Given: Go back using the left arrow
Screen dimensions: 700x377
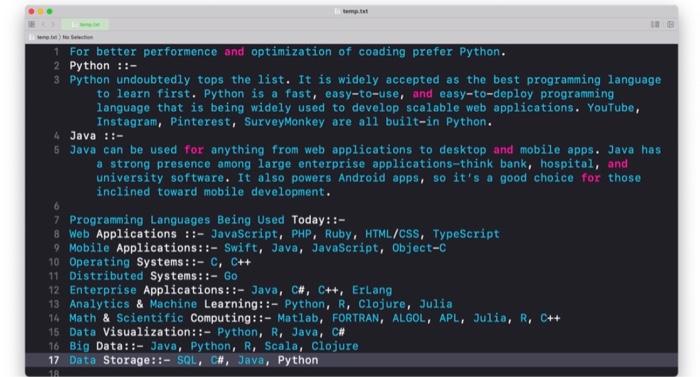Looking at the screenshot, I should click(x=43, y=24).
